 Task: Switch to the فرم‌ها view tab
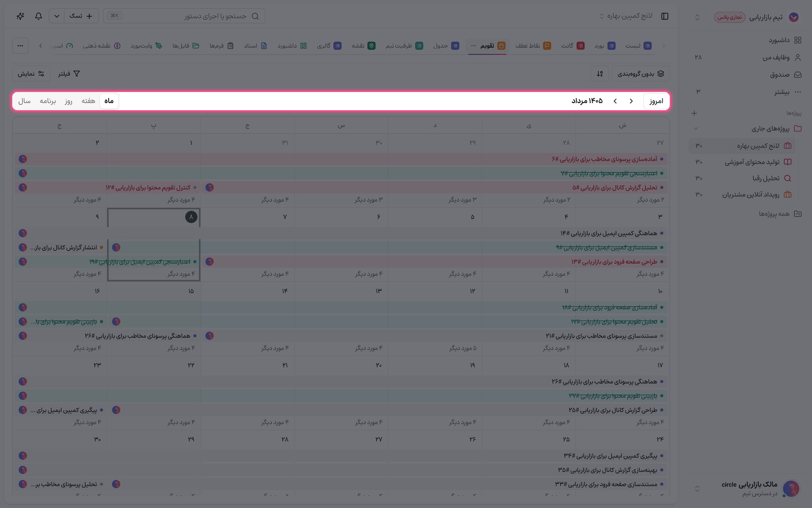(221, 46)
